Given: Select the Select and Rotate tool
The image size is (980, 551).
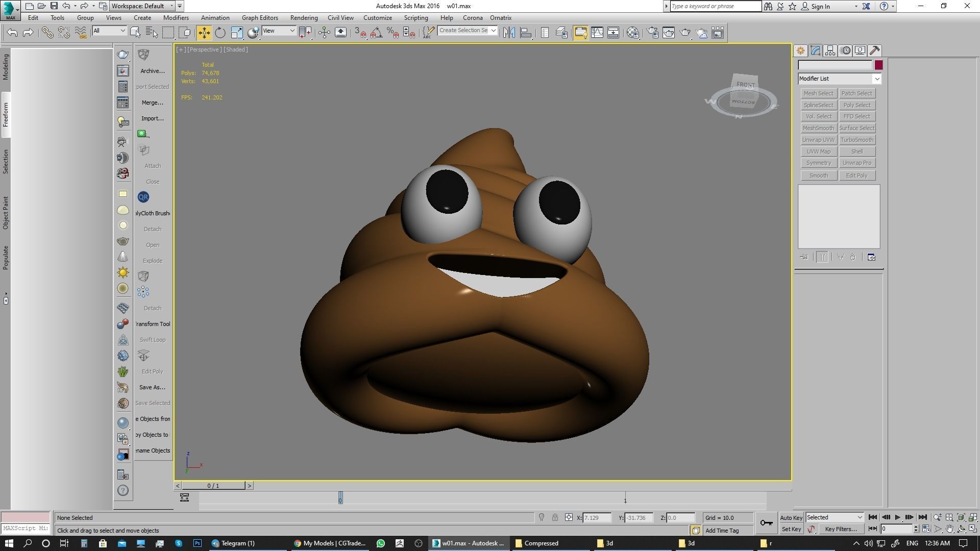Looking at the screenshot, I should 220,33.
